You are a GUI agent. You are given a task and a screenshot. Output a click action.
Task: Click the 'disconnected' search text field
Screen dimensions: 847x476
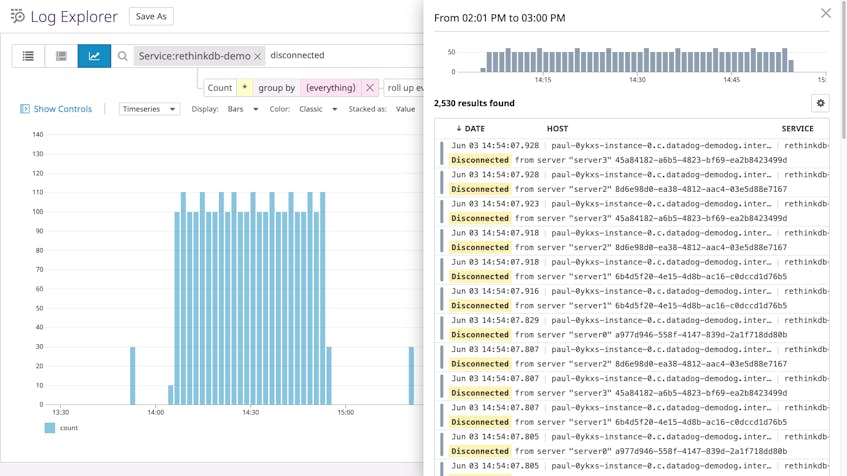(297, 55)
